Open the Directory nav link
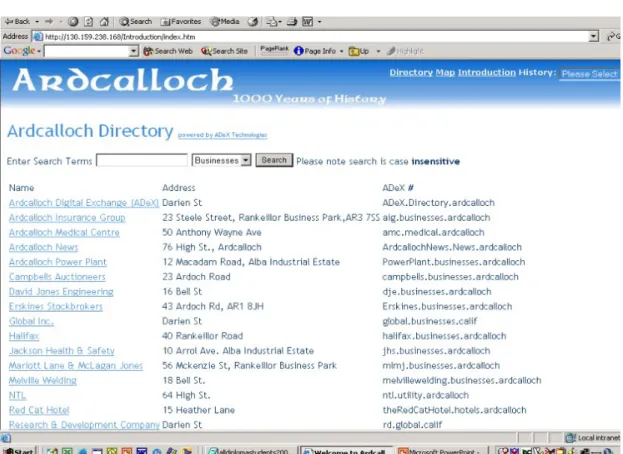Viewport: 623px width, 454px height. [411, 73]
